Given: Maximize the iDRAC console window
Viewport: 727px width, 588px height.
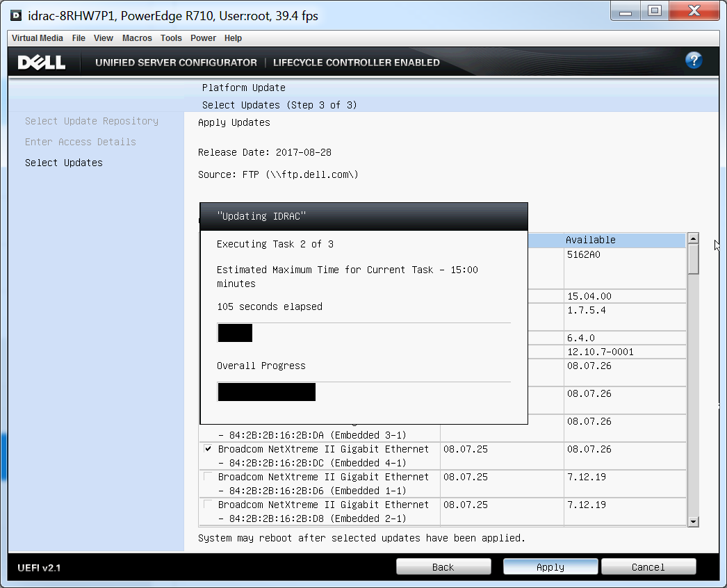Looking at the screenshot, I should tap(655, 11).
